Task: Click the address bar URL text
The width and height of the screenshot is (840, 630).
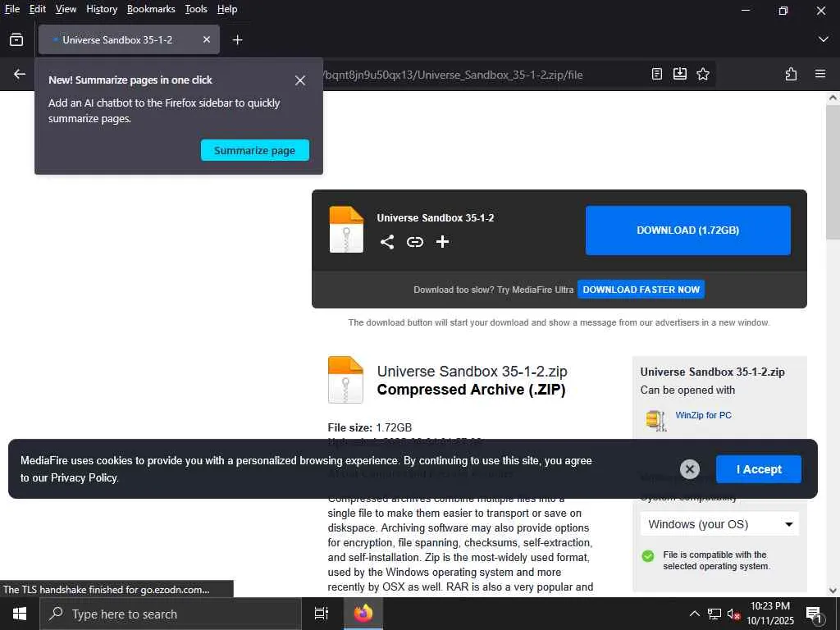Action: click(453, 75)
